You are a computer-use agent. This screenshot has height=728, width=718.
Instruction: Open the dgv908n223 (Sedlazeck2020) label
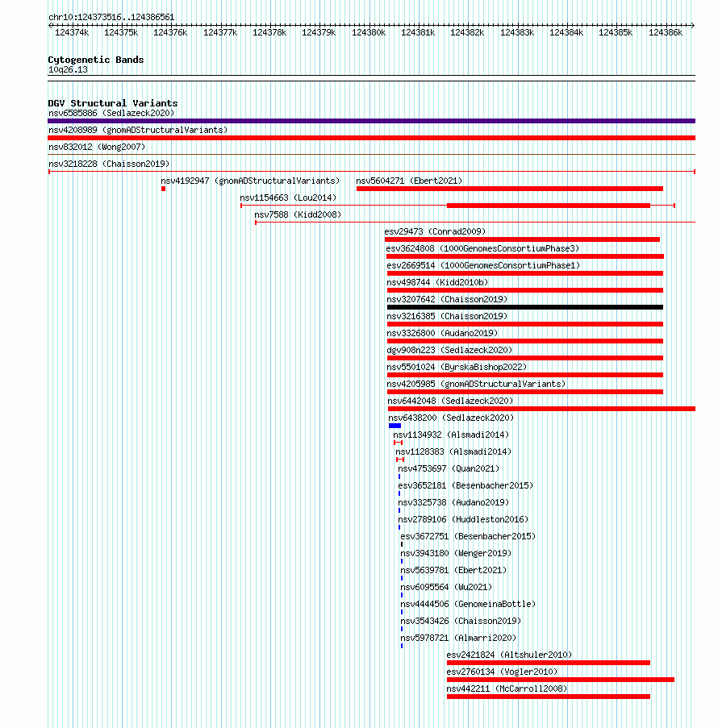(450, 351)
